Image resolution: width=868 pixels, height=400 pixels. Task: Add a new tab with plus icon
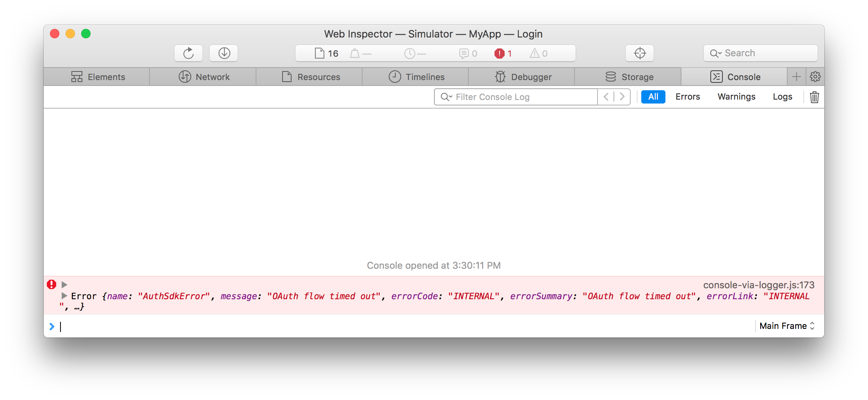pos(796,77)
